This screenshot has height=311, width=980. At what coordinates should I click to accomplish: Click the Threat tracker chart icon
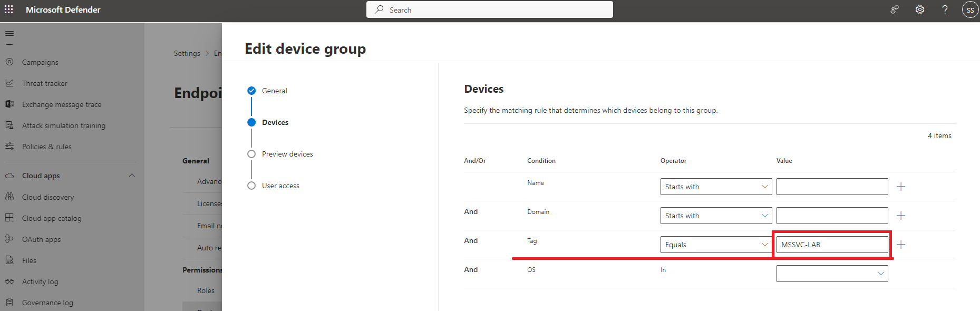coord(9,83)
